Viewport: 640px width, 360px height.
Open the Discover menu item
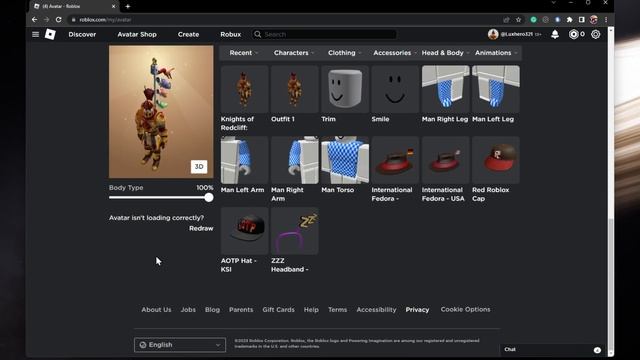[82, 34]
